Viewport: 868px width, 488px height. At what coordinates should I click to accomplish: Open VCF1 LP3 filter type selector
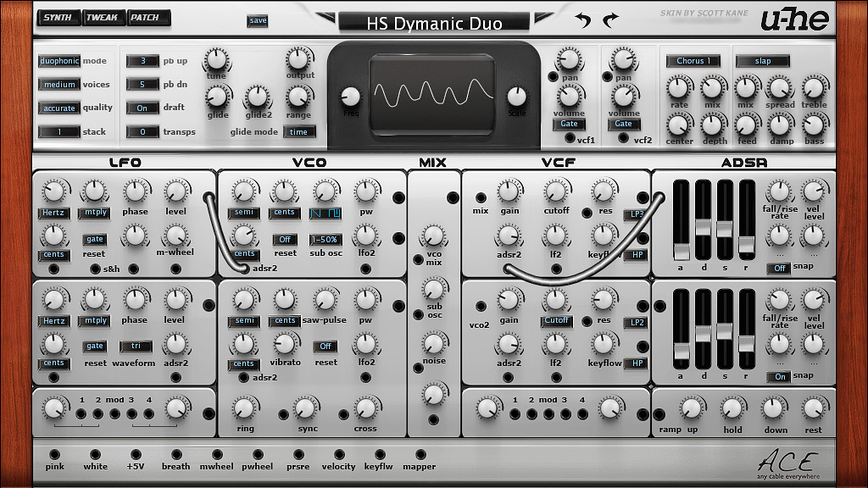click(637, 214)
